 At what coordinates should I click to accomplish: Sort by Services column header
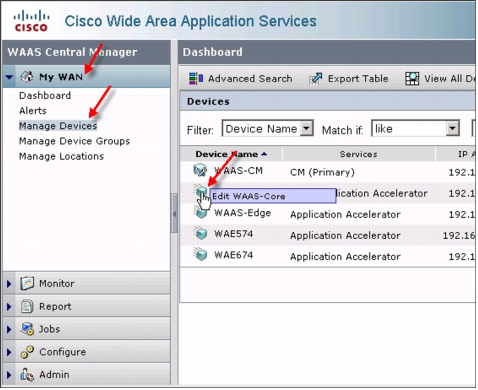pyautogui.click(x=358, y=154)
